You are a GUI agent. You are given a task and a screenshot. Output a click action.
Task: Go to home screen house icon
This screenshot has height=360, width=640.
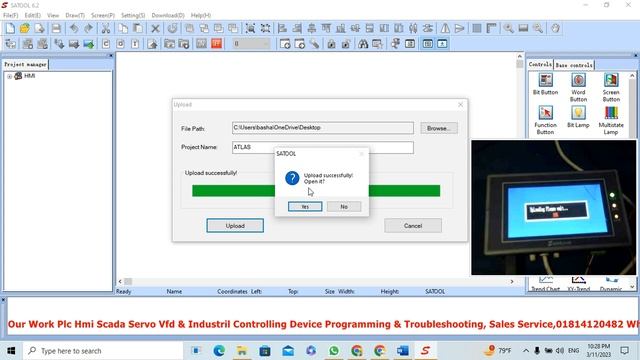tap(152, 44)
